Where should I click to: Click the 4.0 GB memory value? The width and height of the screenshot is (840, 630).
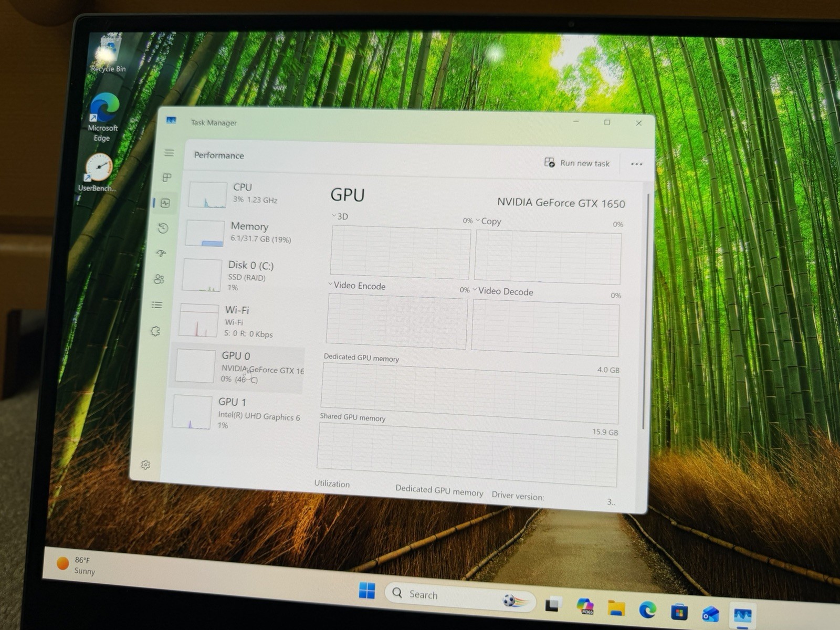click(x=608, y=370)
